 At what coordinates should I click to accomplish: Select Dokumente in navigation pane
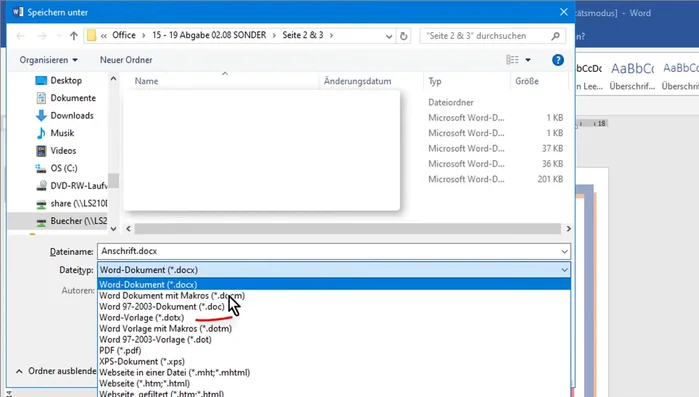click(73, 98)
